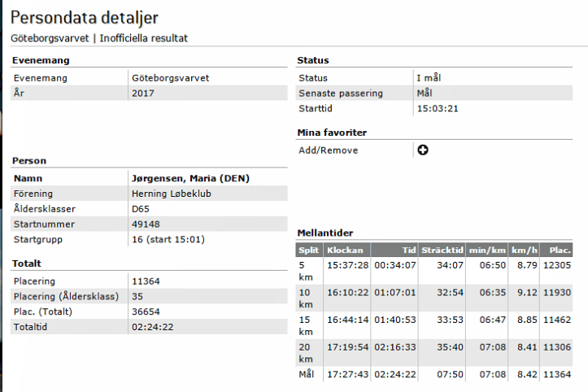Click the Plac. column header
Viewport: 588px width, 392px height.
coord(560,250)
